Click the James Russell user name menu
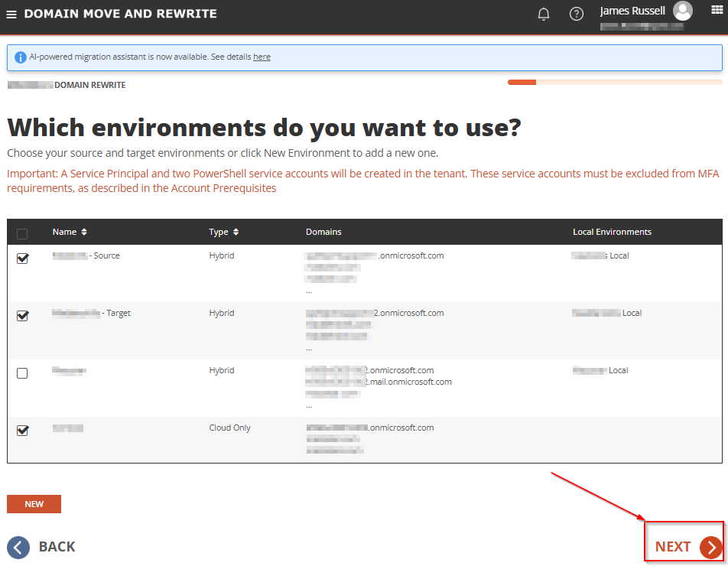The width and height of the screenshot is (728, 566). pos(632,11)
